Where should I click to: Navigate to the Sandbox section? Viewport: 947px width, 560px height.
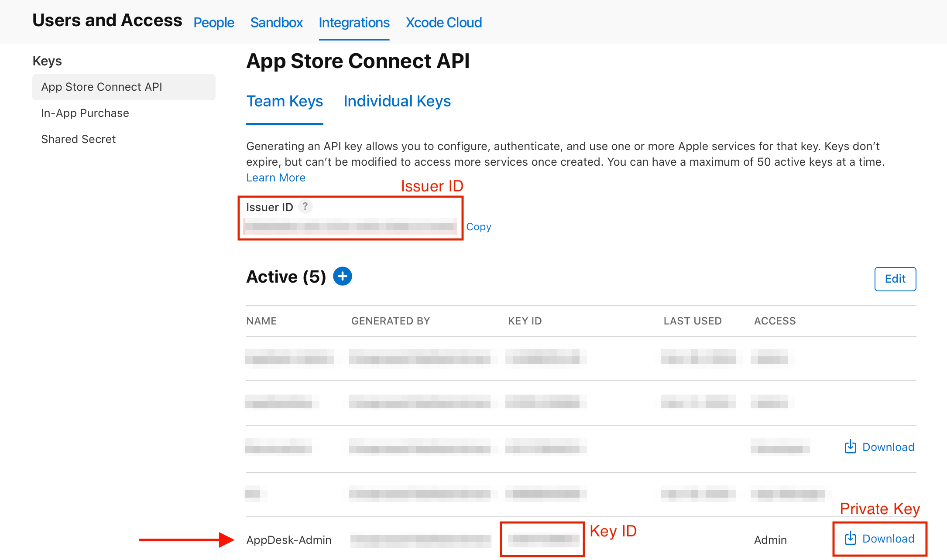tap(276, 22)
